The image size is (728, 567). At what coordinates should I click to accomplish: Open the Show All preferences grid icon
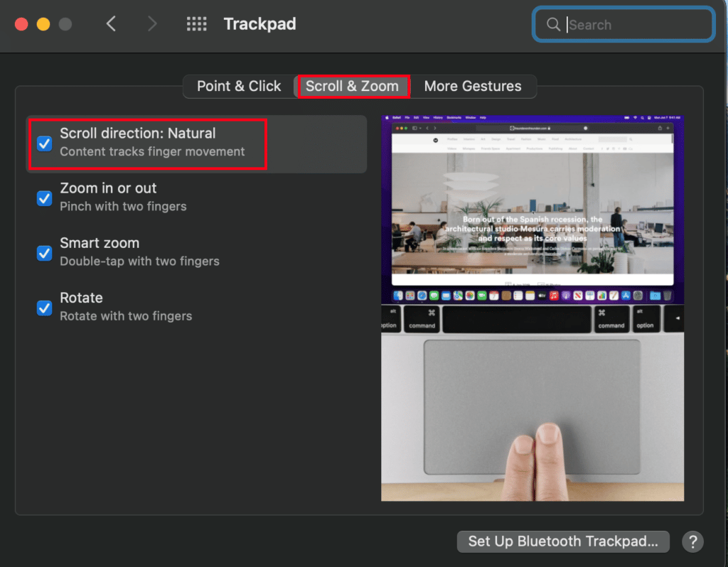197,23
